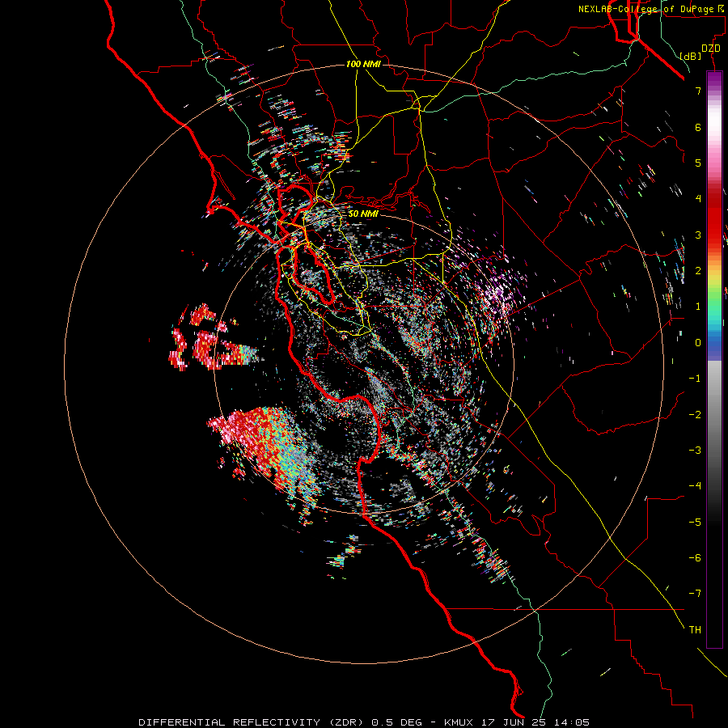The width and height of the screenshot is (728, 728).
Task: Click the "6" value on the color scale
Action: click(x=698, y=127)
